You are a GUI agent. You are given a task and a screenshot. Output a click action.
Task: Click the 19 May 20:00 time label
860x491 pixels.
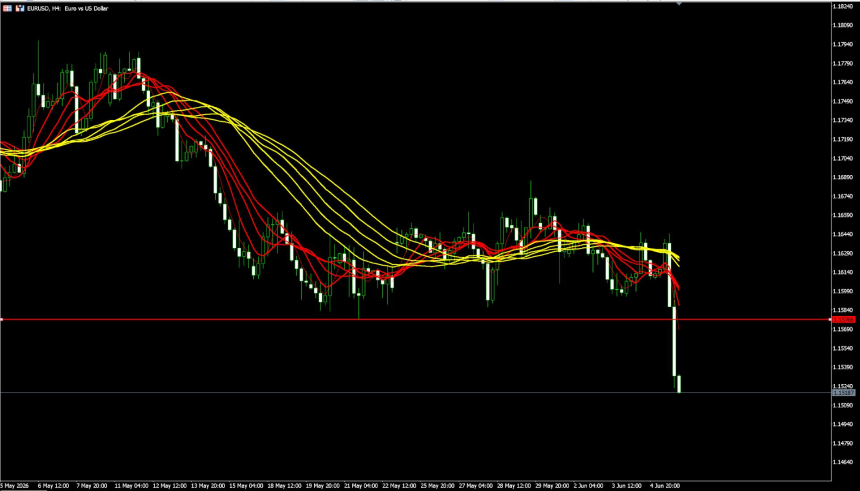(322, 486)
